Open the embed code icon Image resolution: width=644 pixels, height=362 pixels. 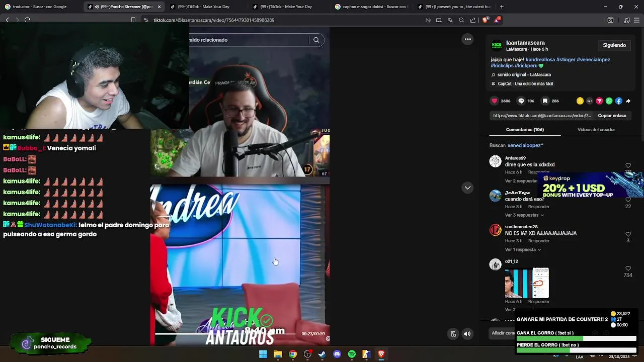click(x=590, y=101)
